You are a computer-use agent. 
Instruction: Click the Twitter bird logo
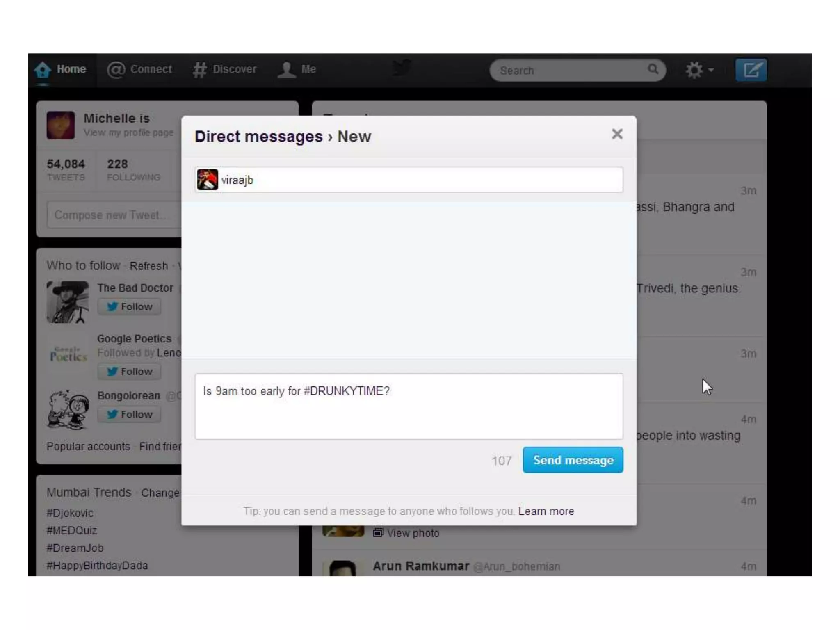pyautogui.click(x=401, y=68)
